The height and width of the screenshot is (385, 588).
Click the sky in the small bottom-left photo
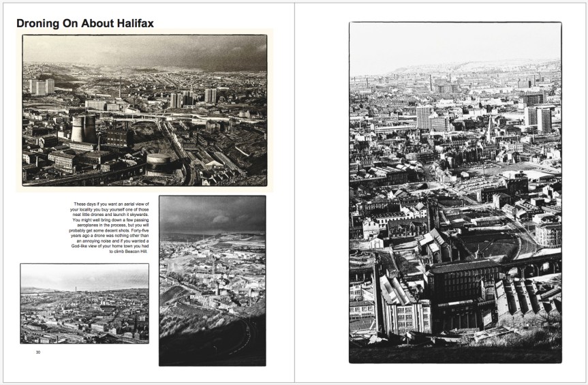84,275
